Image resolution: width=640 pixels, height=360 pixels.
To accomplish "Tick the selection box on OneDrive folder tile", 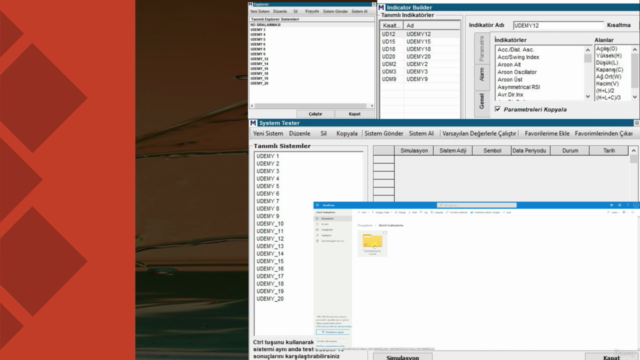I will pos(384,233).
